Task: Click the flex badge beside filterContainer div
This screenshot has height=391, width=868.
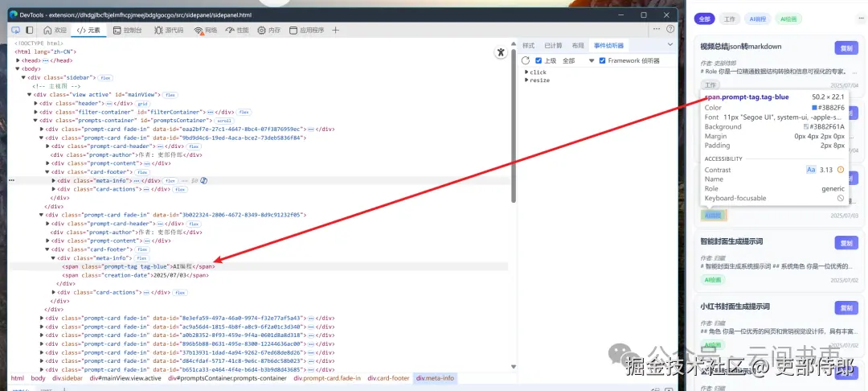Action: coord(244,113)
